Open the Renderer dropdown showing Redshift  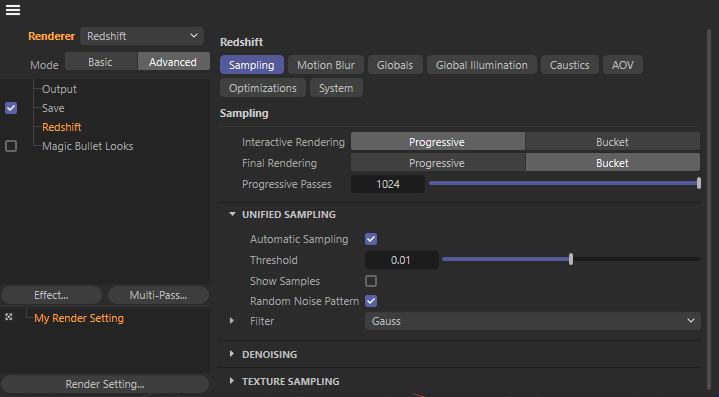[x=142, y=36]
